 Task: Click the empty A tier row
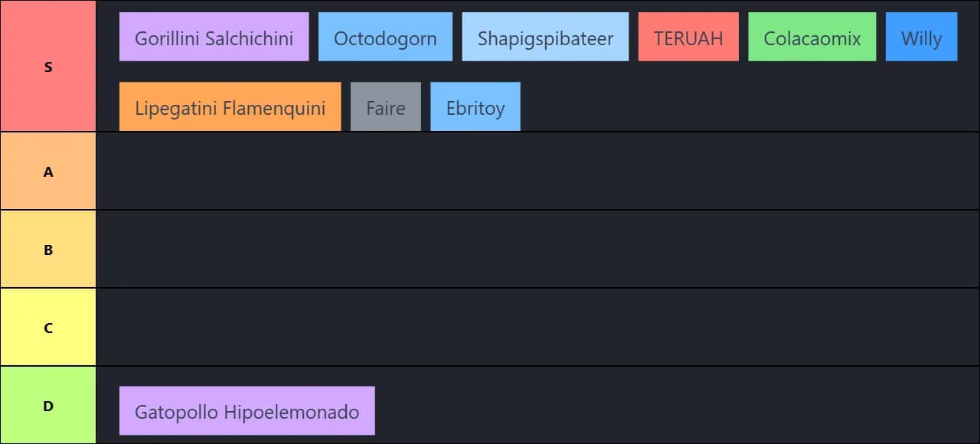(x=537, y=171)
